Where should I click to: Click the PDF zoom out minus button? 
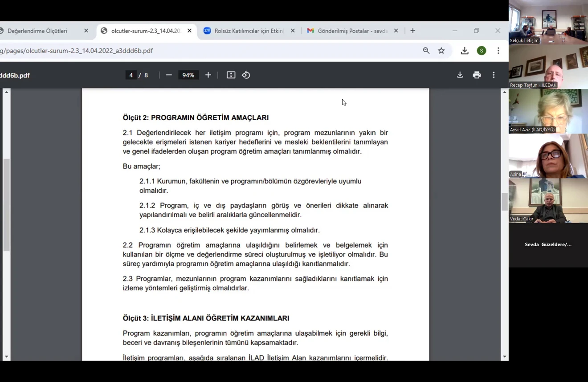click(169, 75)
